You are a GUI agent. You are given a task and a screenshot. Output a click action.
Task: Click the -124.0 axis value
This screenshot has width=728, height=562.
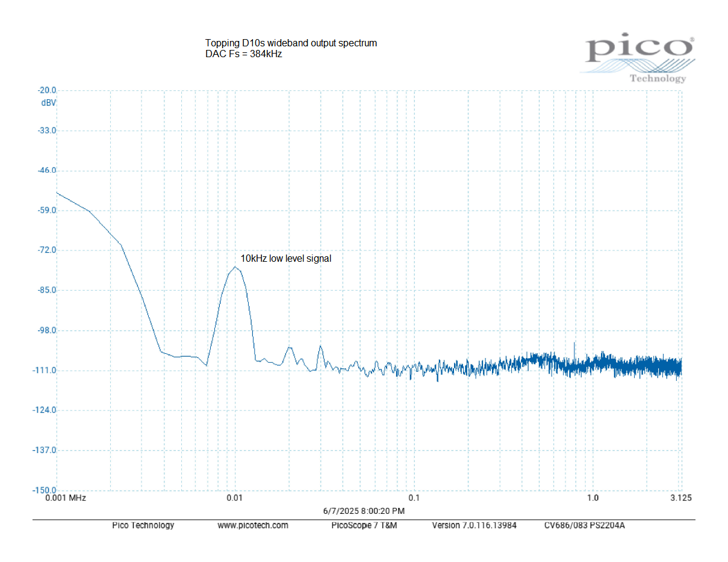coord(45,410)
